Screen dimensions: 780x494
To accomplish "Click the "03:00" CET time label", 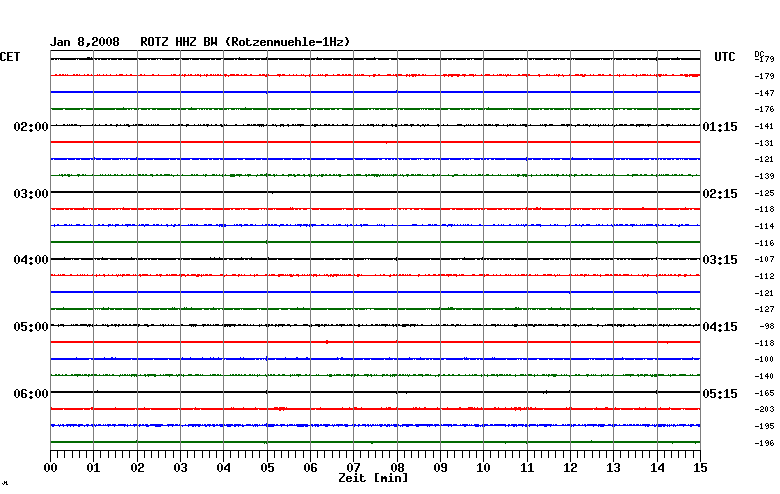I will [31, 194].
